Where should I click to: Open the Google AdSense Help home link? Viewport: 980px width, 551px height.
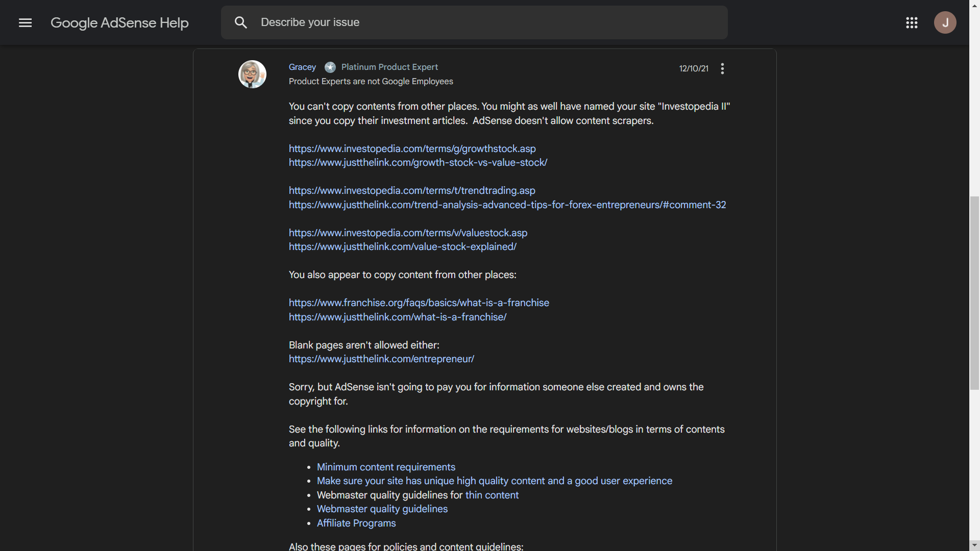[119, 23]
